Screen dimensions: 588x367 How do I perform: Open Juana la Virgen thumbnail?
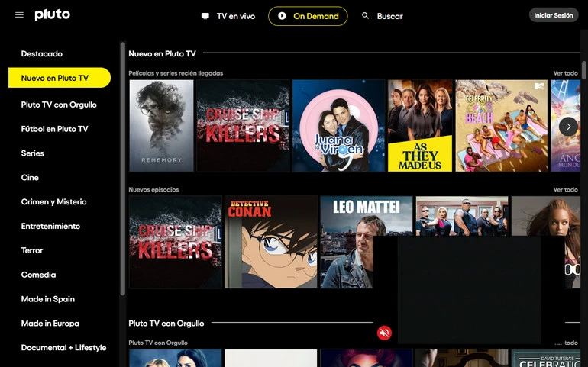[338, 126]
